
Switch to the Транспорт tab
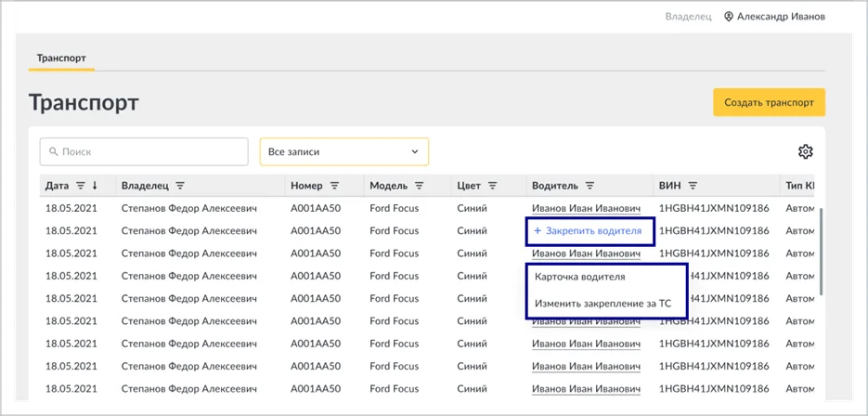(61, 58)
